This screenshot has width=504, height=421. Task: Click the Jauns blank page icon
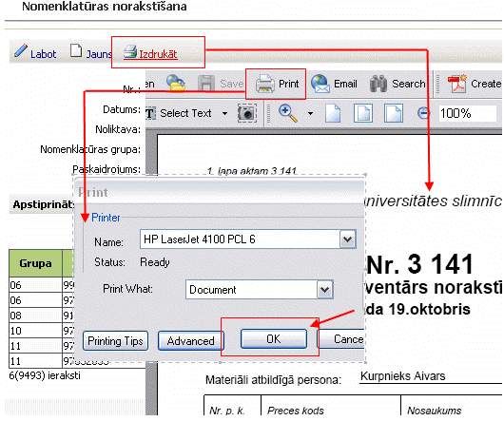point(76,50)
